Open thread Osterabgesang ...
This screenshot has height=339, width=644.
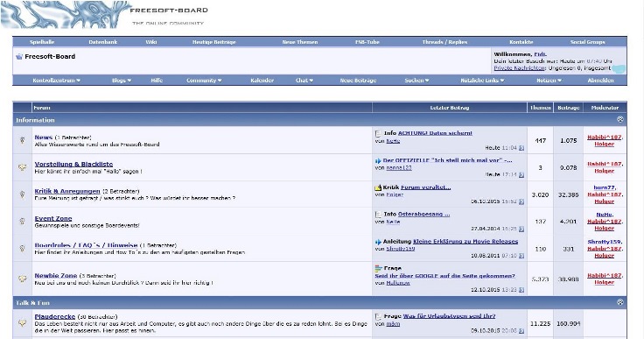coord(423,215)
